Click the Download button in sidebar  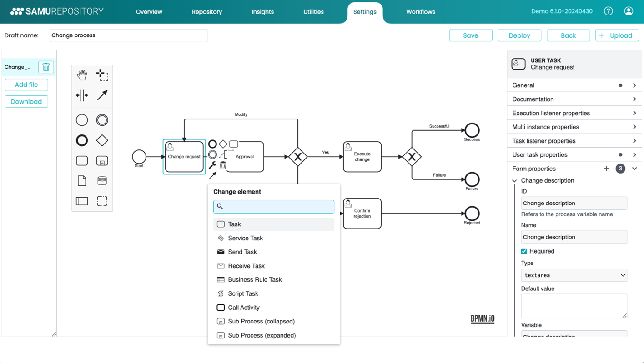tap(26, 102)
